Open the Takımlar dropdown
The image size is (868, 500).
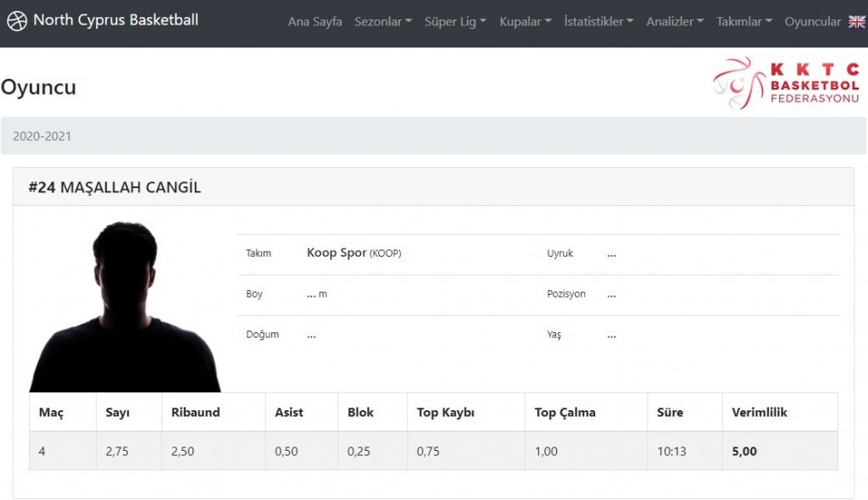click(x=744, y=21)
